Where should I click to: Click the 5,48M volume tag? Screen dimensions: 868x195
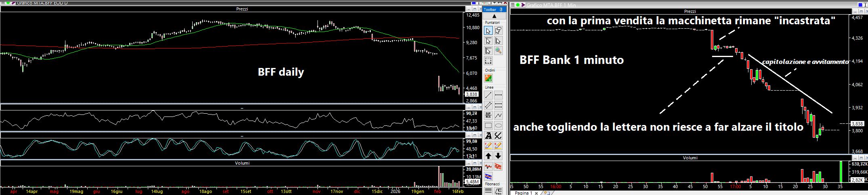coord(473,182)
